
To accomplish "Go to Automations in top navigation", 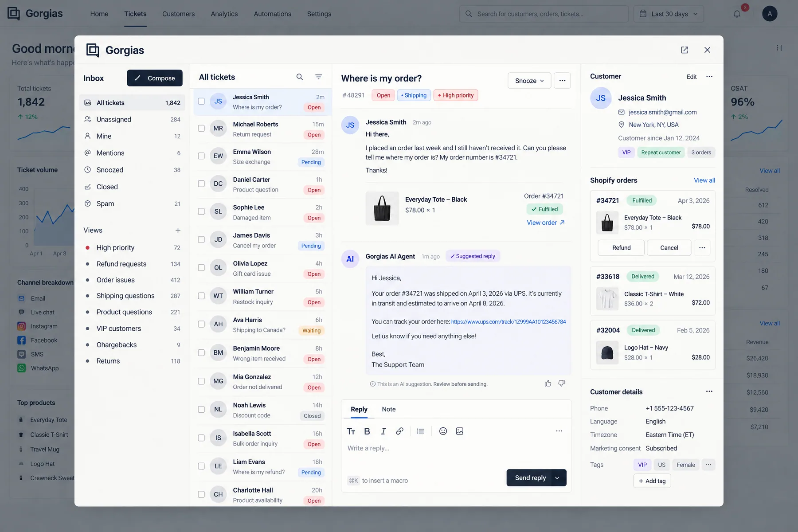I will 273,14.
